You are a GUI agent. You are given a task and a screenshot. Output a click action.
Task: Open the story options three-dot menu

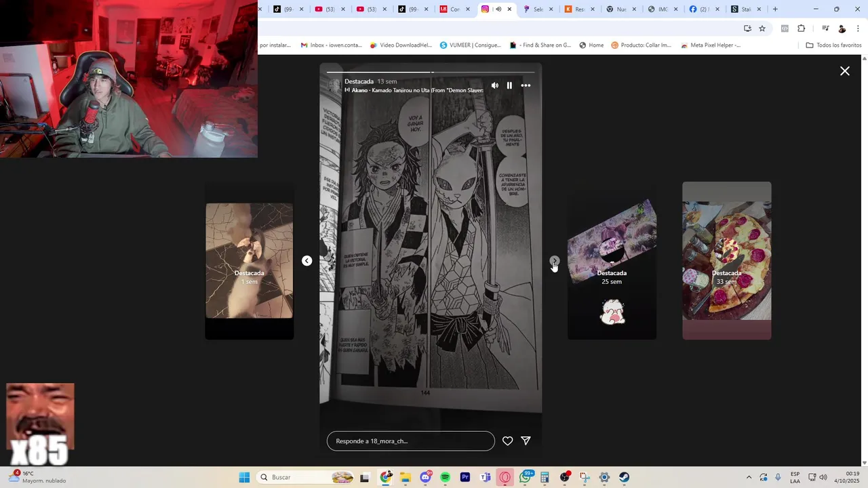[526, 85]
